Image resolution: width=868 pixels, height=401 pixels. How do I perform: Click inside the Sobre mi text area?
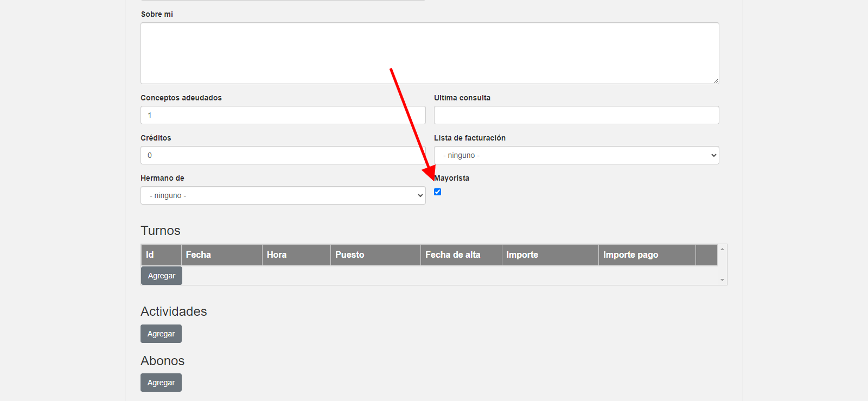[429, 53]
